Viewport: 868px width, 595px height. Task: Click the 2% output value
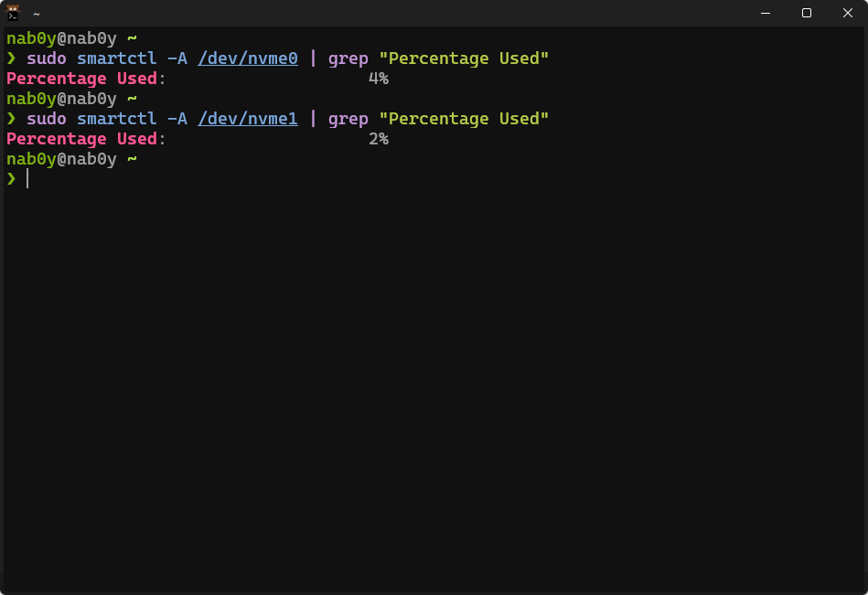(x=379, y=139)
